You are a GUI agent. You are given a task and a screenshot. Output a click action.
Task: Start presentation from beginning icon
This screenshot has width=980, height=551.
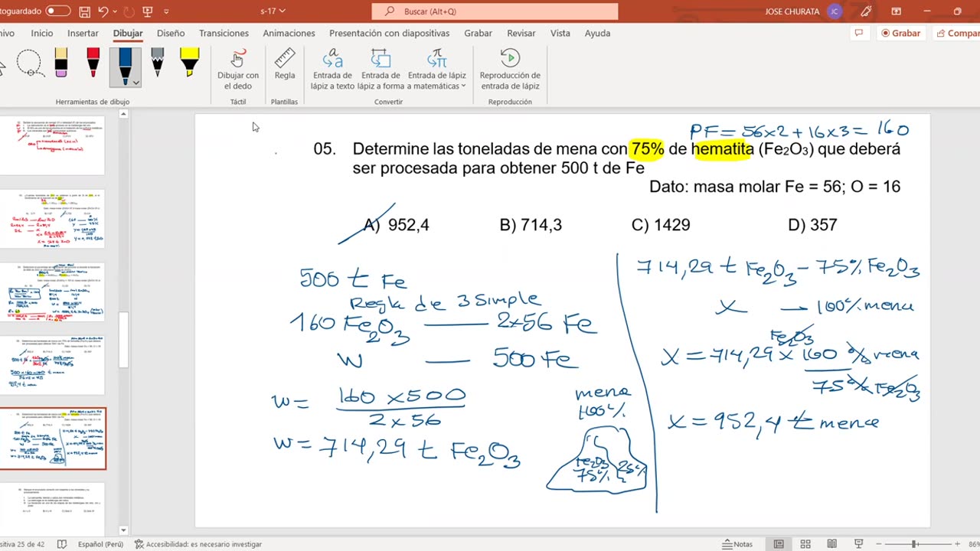148,11
